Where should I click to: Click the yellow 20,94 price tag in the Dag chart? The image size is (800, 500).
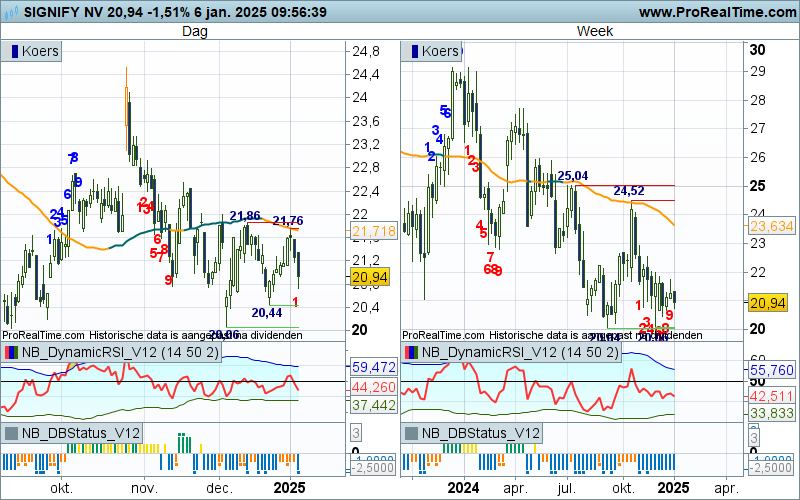[x=370, y=278]
